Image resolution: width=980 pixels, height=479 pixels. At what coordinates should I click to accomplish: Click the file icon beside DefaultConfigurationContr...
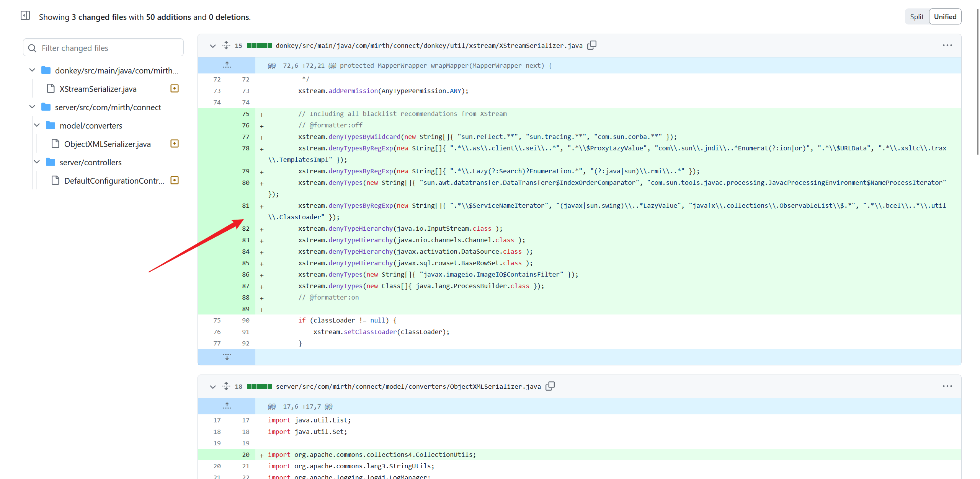55,181
